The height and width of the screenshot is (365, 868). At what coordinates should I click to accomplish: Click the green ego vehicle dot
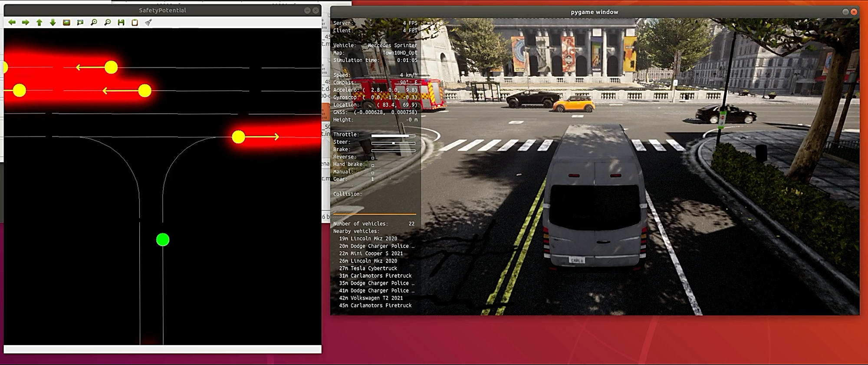[x=163, y=240]
